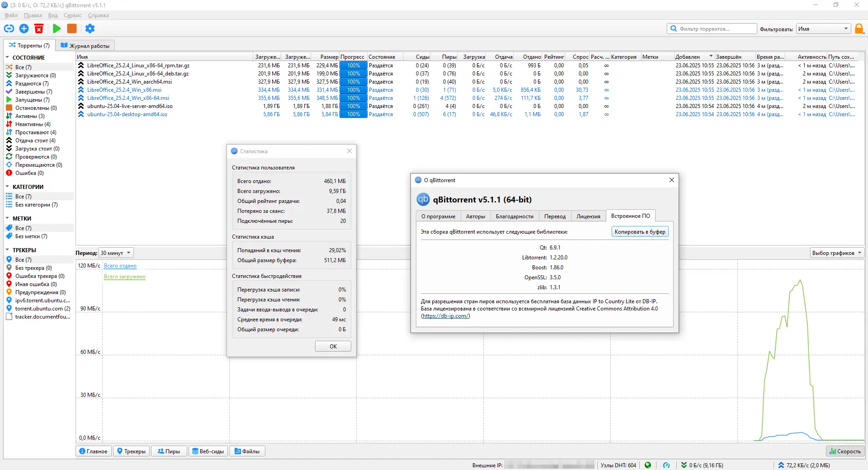Open settings via the blue gear icon
The image size is (868, 470).
click(90, 28)
